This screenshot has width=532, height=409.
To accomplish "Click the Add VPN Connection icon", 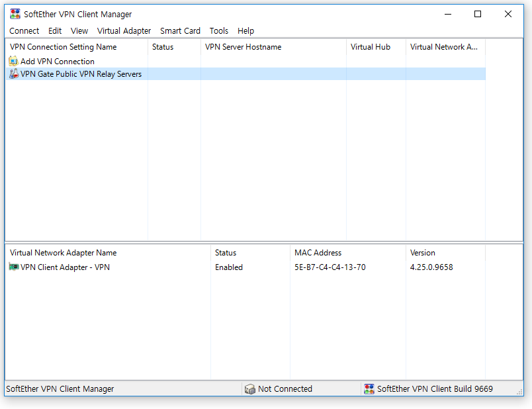I will click(13, 61).
